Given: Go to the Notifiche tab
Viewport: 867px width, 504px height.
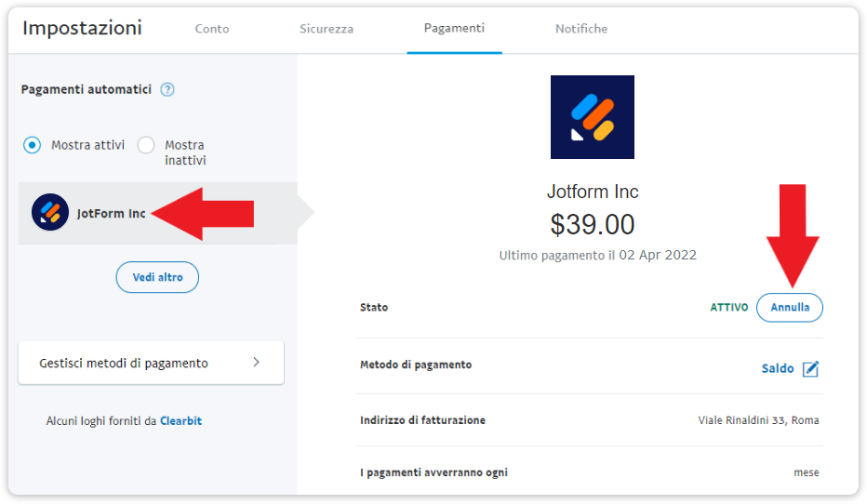Looking at the screenshot, I should 581,29.
